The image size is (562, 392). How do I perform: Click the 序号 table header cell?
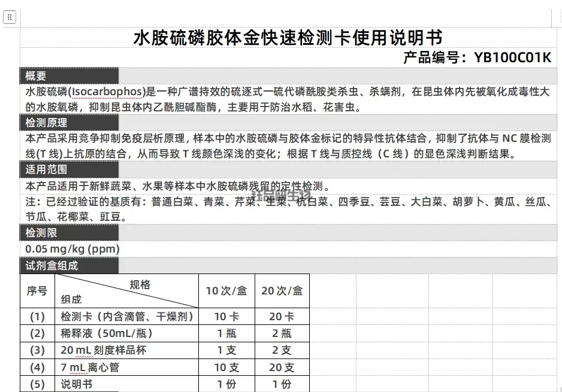37,290
